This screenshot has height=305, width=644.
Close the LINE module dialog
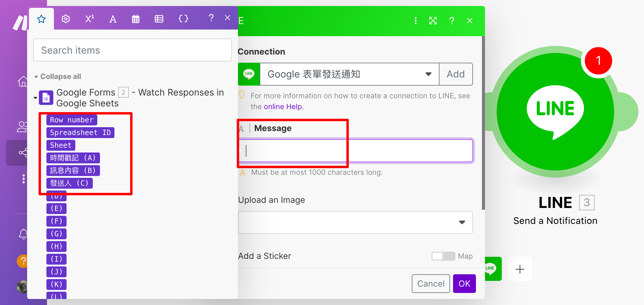[470, 20]
